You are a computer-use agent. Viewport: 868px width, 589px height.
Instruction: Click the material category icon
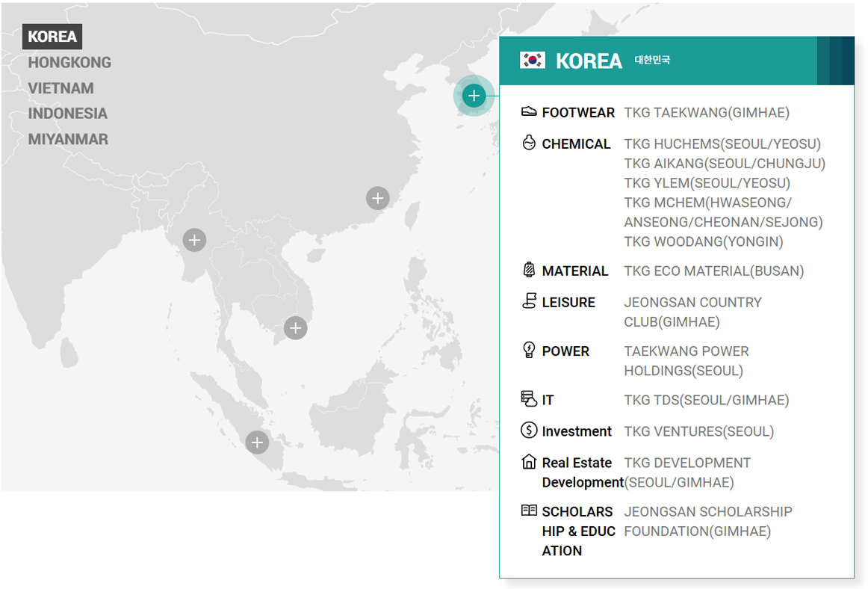pos(529,270)
